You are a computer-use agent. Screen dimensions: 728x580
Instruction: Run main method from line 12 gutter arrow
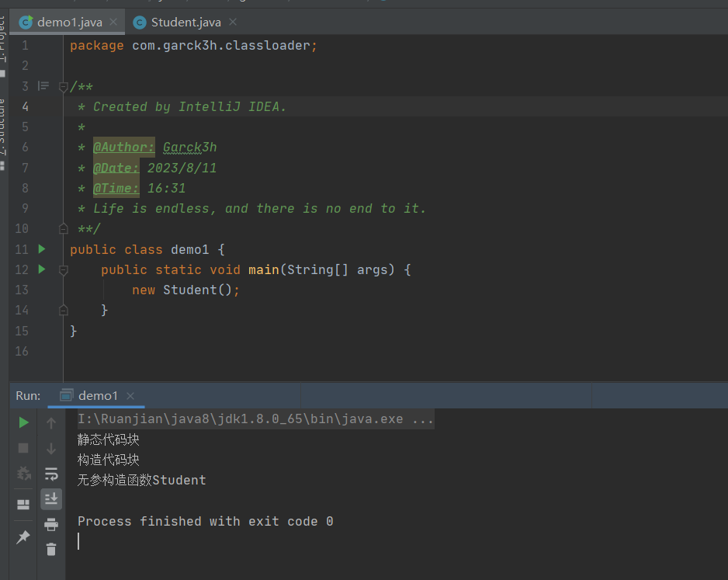42,269
